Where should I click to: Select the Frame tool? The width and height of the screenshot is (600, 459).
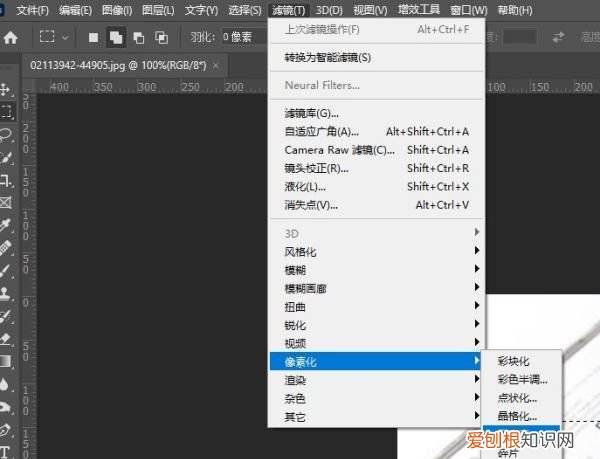click(x=6, y=202)
